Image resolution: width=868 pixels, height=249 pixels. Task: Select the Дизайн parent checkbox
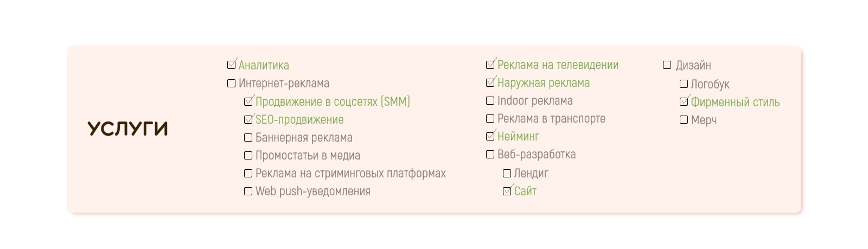tap(667, 65)
